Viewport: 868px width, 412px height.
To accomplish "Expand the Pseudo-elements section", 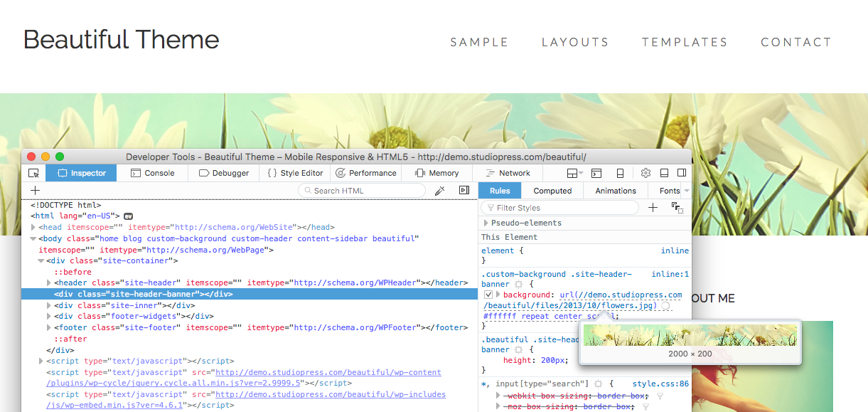I will [x=486, y=223].
